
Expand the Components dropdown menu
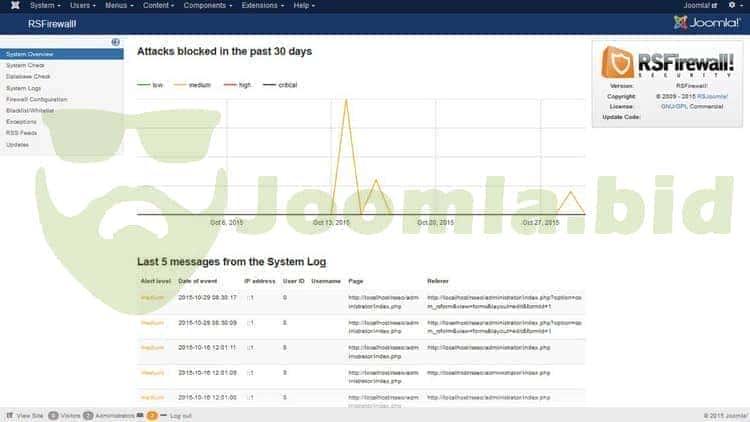(x=205, y=5)
